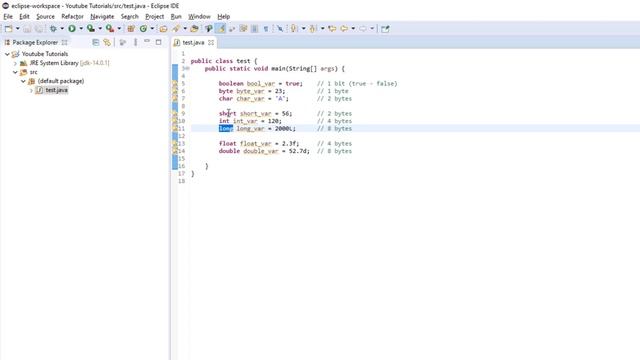The height and width of the screenshot is (360, 640).
Task: Open the Project menu
Action: 154,16
